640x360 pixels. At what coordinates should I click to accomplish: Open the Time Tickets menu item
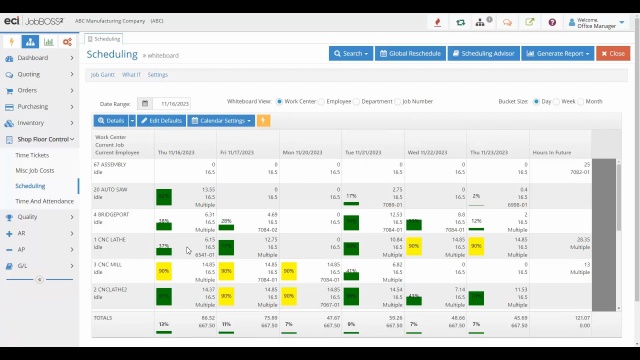click(x=32, y=155)
